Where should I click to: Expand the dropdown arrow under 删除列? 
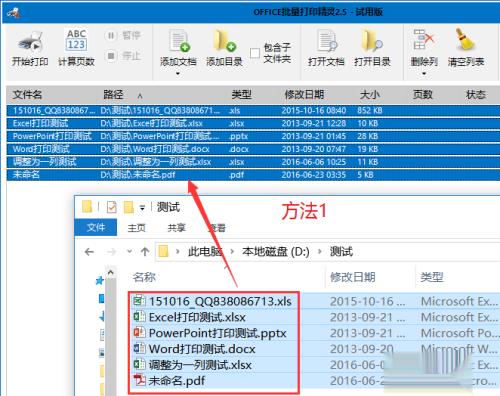tap(424, 73)
